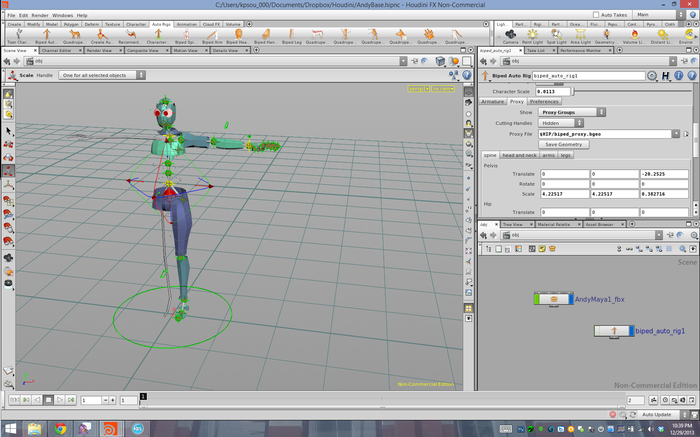Image resolution: width=700 pixels, height=437 pixels.
Task: Select the Biped Head shelf tool
Action: click(x=238, y=36)
